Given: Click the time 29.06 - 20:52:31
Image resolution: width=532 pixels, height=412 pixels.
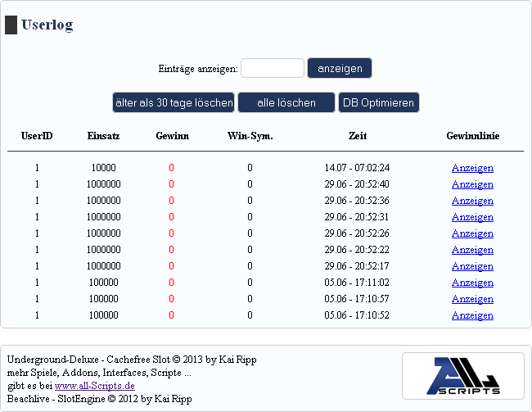Looking at the screenshot, I should point(357,217).
